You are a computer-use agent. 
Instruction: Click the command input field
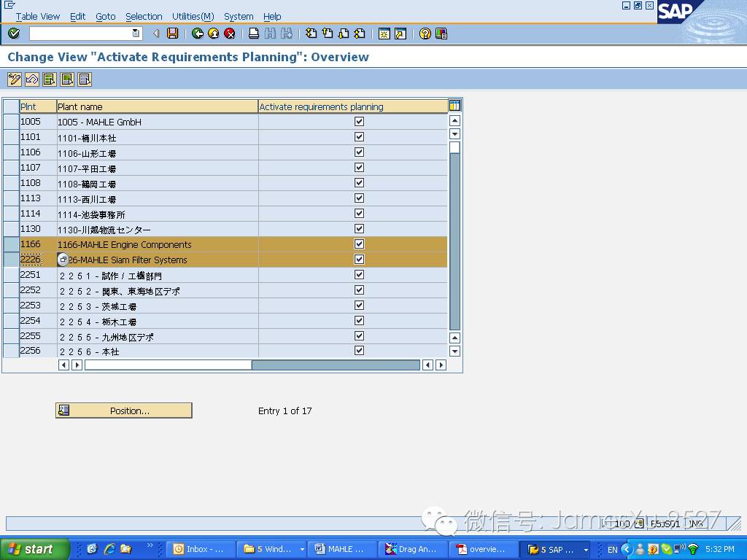click(x=80, y=33)
